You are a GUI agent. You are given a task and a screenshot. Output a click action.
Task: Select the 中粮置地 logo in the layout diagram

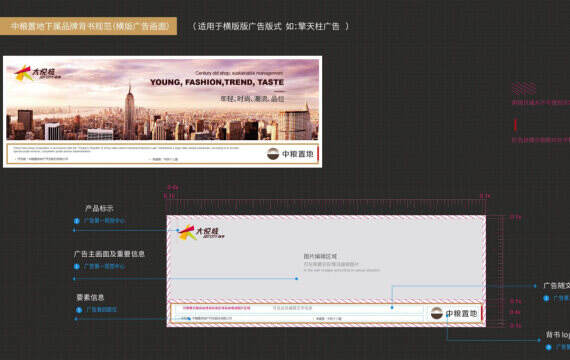point(454,313)
